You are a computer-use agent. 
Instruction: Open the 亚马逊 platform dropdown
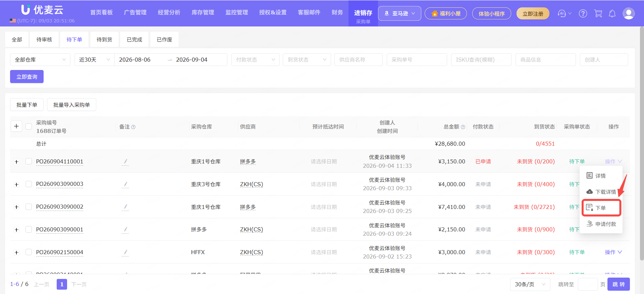399,13
